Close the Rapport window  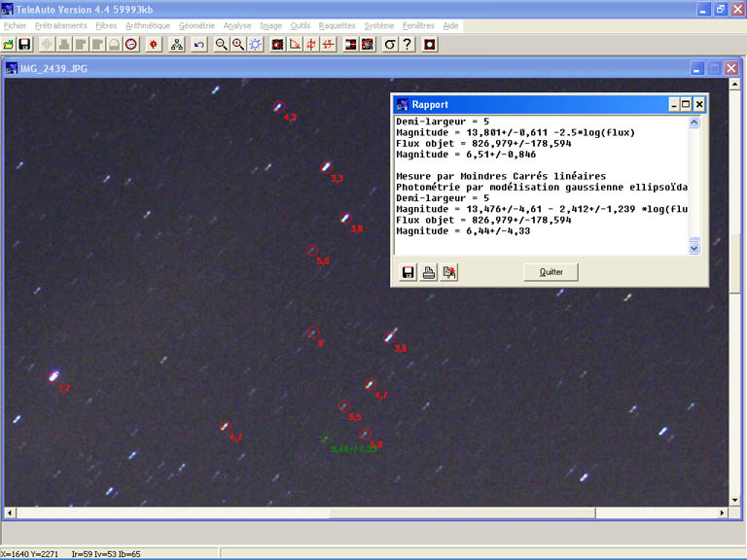[699, 104]
